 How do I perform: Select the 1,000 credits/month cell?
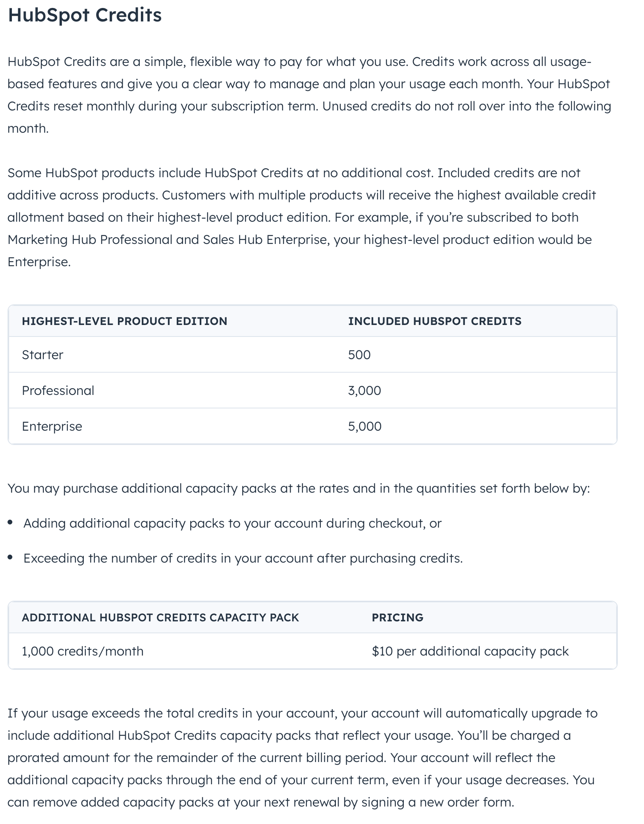(x=83, y=651)
